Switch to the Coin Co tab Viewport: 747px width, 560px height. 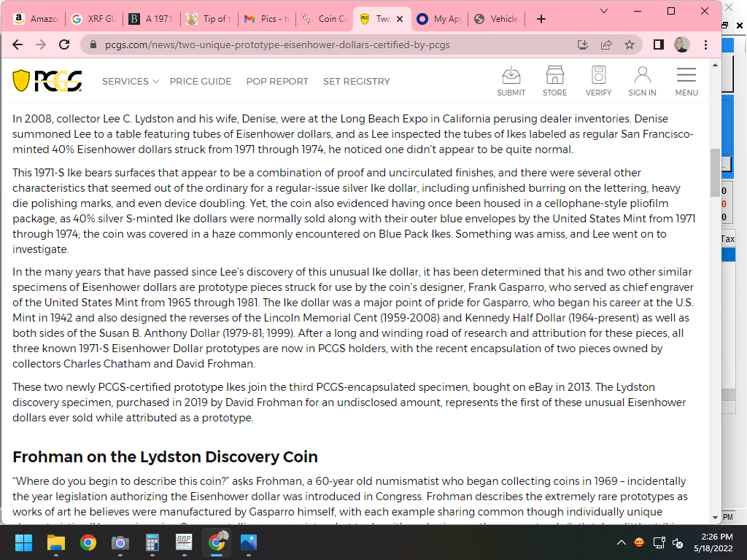pyautogui.click(x=325, y=19)
